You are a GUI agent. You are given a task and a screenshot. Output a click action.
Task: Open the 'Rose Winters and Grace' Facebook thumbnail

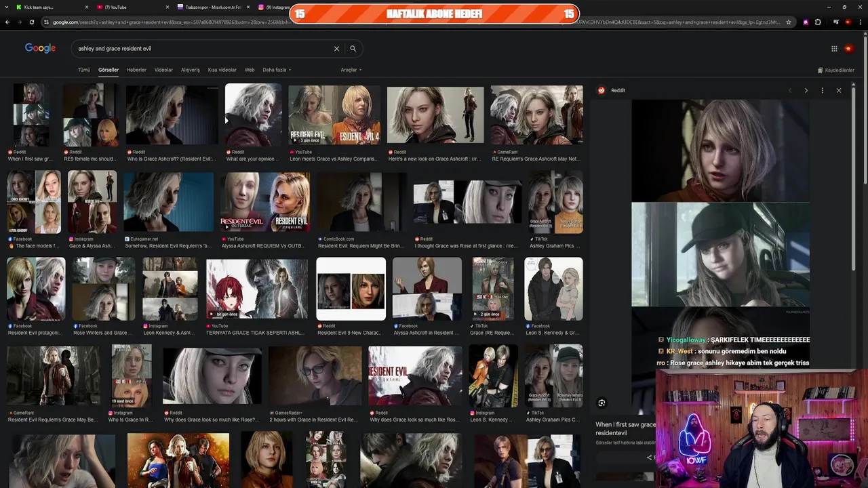(104, 289)
